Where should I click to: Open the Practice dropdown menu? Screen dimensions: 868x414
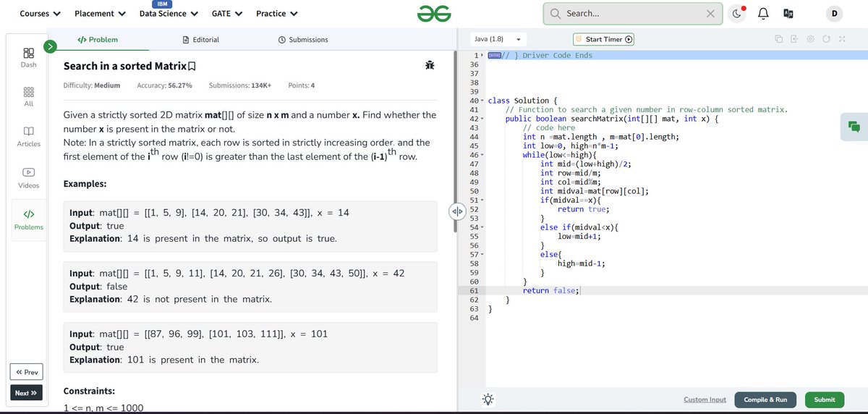pos(278,14)
